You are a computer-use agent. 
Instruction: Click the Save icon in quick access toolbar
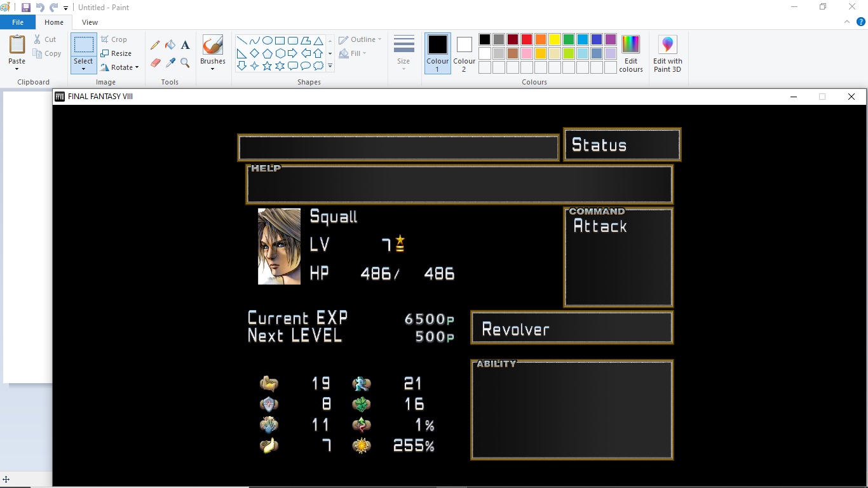[26, 8]
